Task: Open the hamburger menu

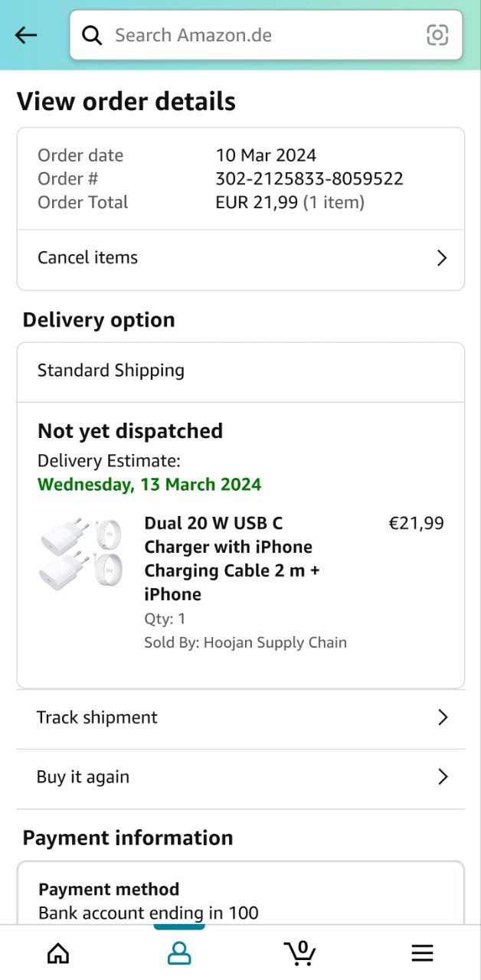Action: [422, 953]
